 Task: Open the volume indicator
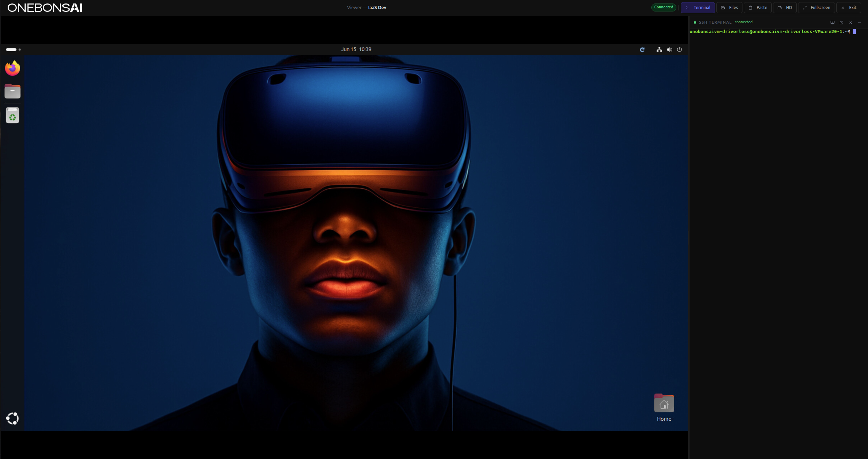[x=669, y=50]
